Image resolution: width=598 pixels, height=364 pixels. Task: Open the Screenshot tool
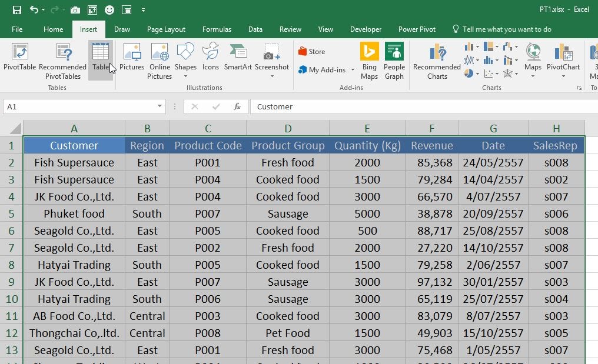272,60
